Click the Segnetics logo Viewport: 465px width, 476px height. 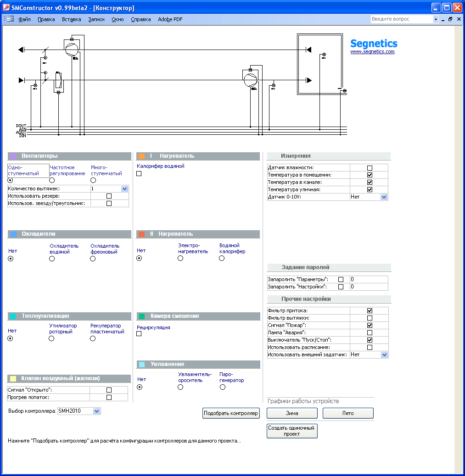[374, 44]
